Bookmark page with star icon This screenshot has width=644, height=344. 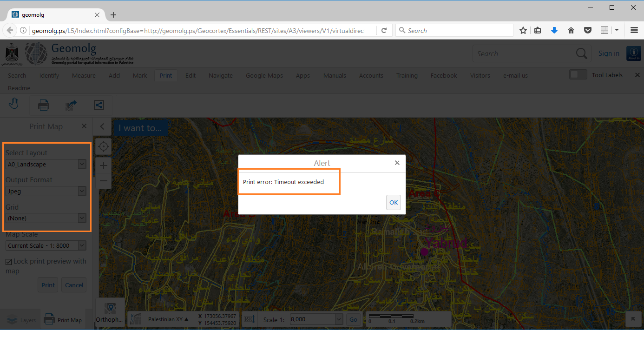[523, 30]
